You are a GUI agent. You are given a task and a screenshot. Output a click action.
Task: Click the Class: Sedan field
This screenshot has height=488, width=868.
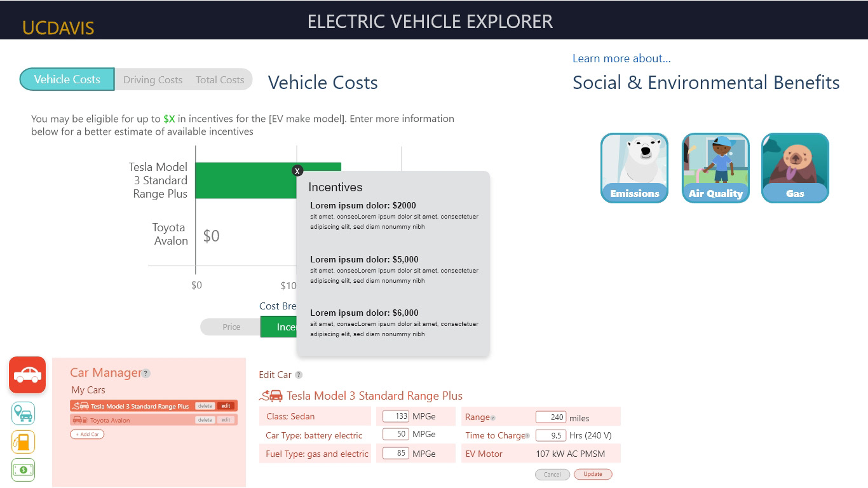point(315,416)
